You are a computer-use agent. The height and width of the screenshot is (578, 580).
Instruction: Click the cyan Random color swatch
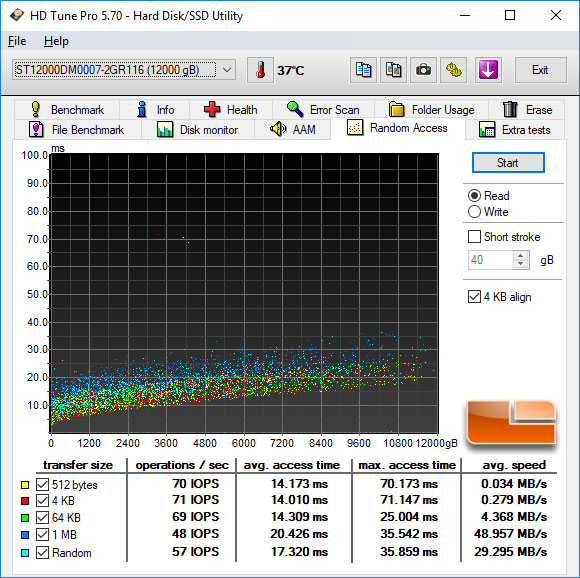25,553
